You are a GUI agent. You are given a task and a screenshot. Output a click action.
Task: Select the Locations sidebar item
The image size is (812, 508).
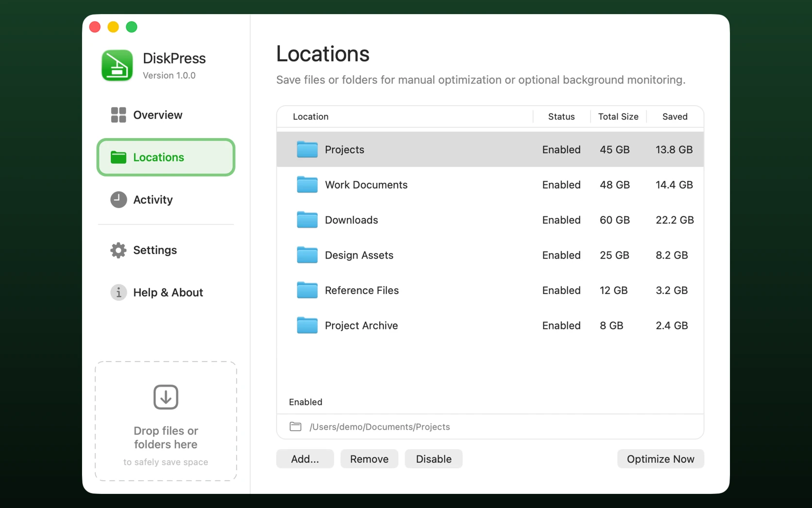click(x=166, y=157)
